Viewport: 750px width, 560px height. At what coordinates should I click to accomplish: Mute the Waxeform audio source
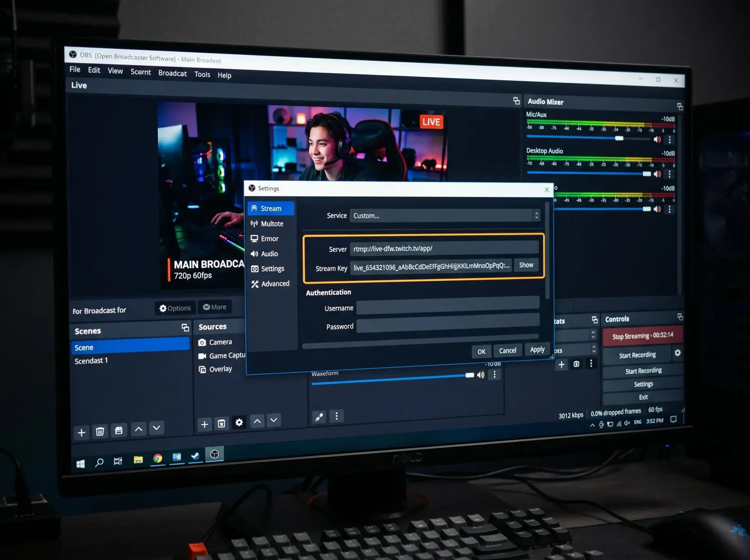tap(481, 375)
